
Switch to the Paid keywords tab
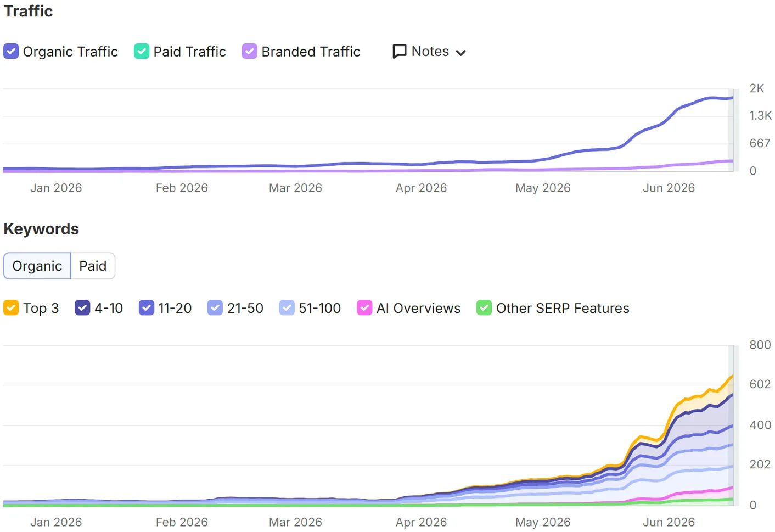[x=93, y=266]
